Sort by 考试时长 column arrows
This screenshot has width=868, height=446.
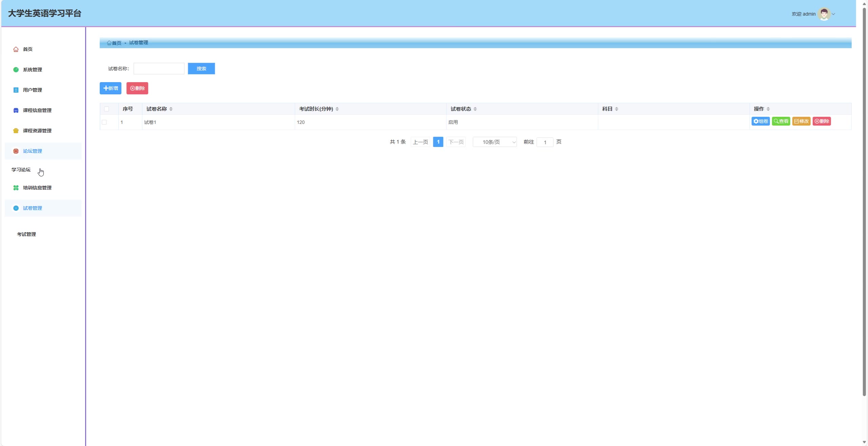[x=337, y=109]
